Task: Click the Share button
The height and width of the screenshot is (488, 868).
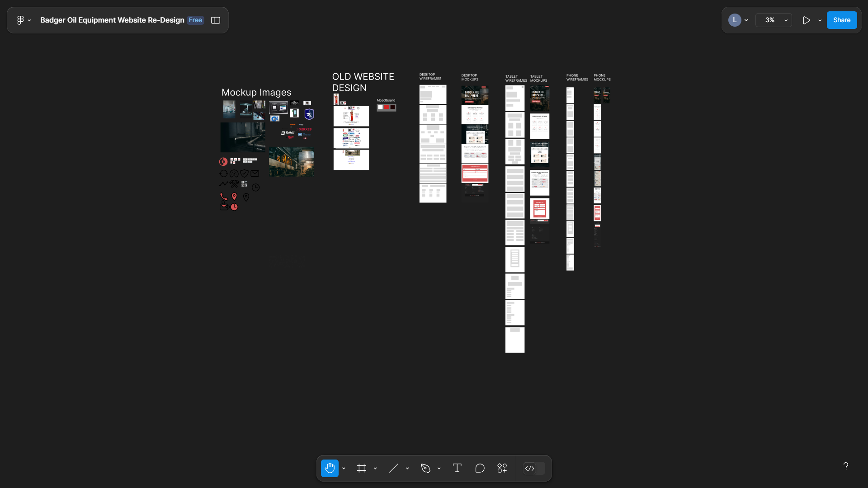Action: [841, 20]
